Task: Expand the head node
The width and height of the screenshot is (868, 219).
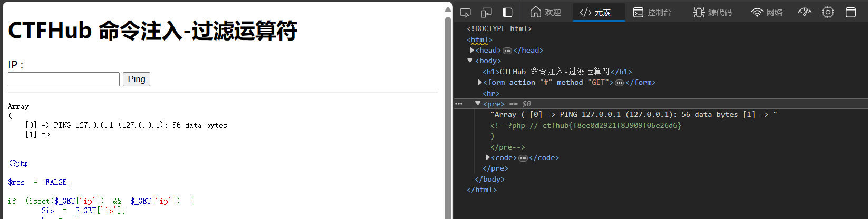Action: 472,50
